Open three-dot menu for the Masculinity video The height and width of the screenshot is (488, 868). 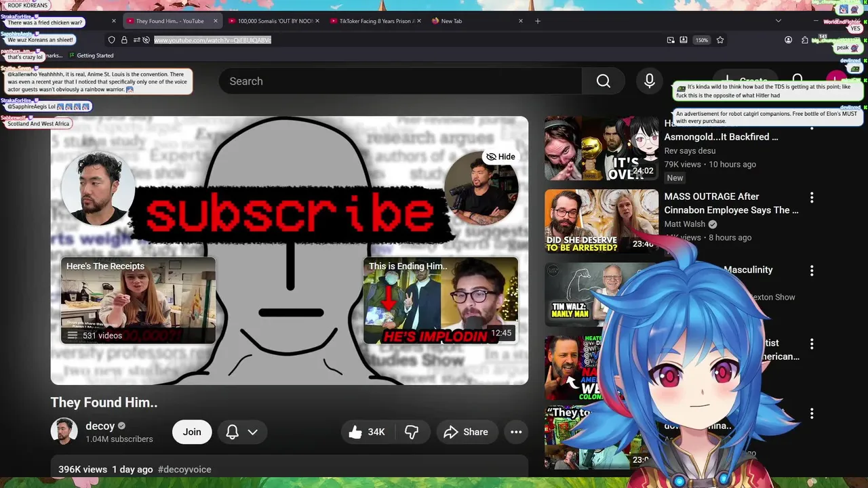click(812, 270)
